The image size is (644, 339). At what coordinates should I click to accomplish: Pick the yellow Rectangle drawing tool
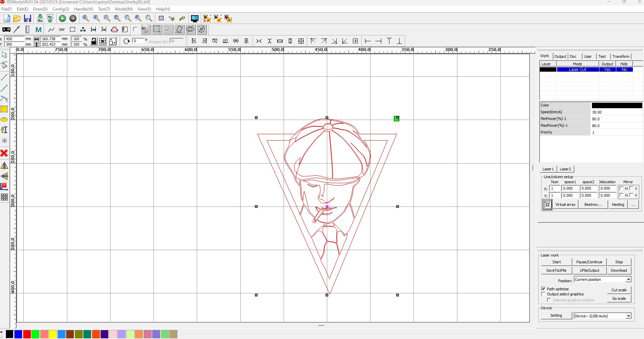point(4,109)
